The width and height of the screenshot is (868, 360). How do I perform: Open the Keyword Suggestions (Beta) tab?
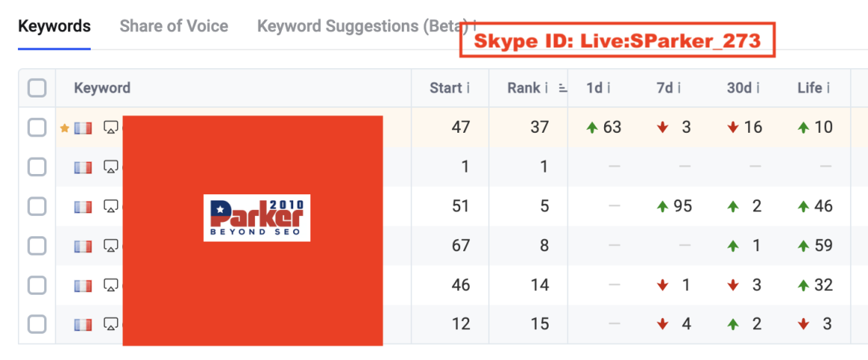[x=364, y=26]
